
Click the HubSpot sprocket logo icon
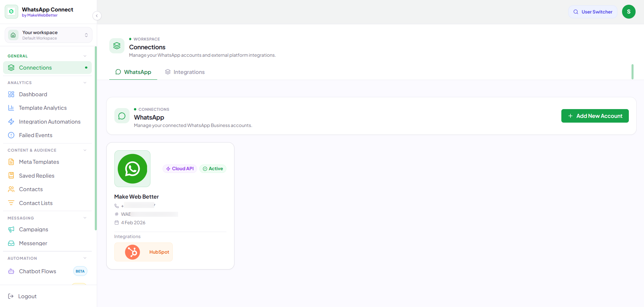pyautogui.click(x=133, y=252)
